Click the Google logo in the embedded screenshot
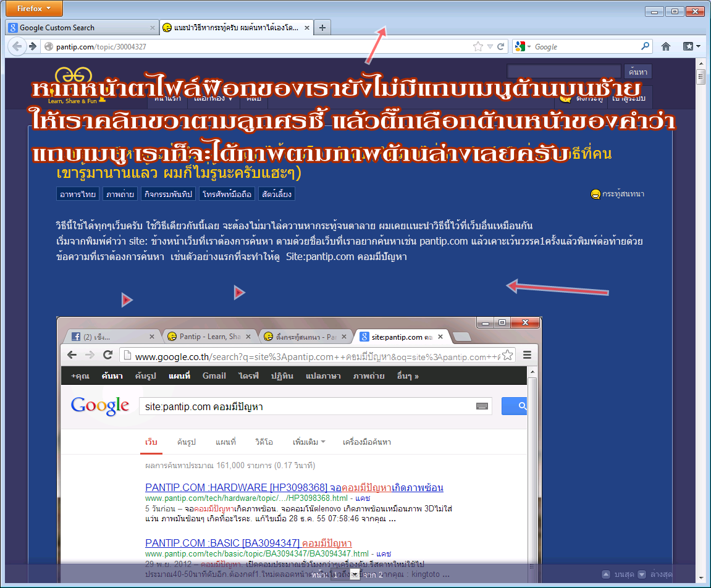 click(99, 406)
